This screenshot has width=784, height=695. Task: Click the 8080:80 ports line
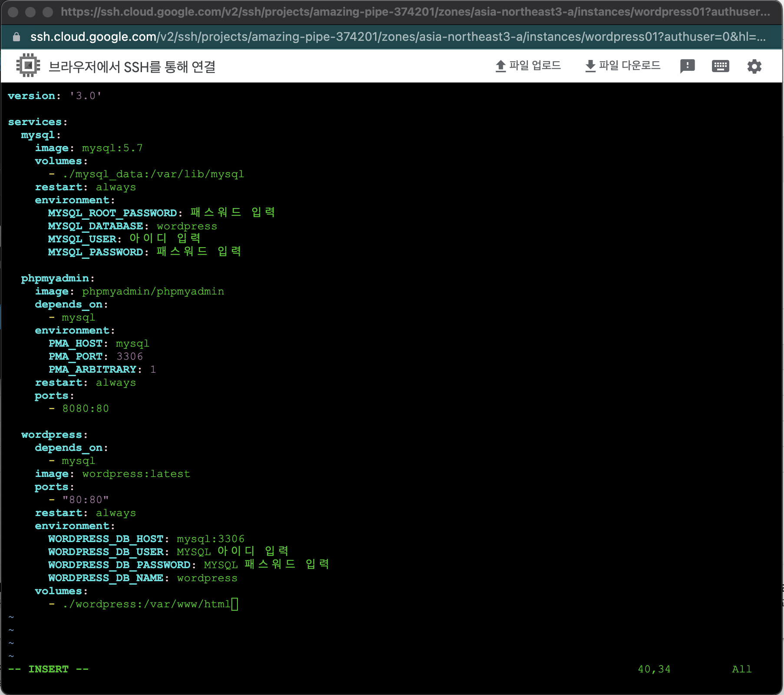[79, 409]
